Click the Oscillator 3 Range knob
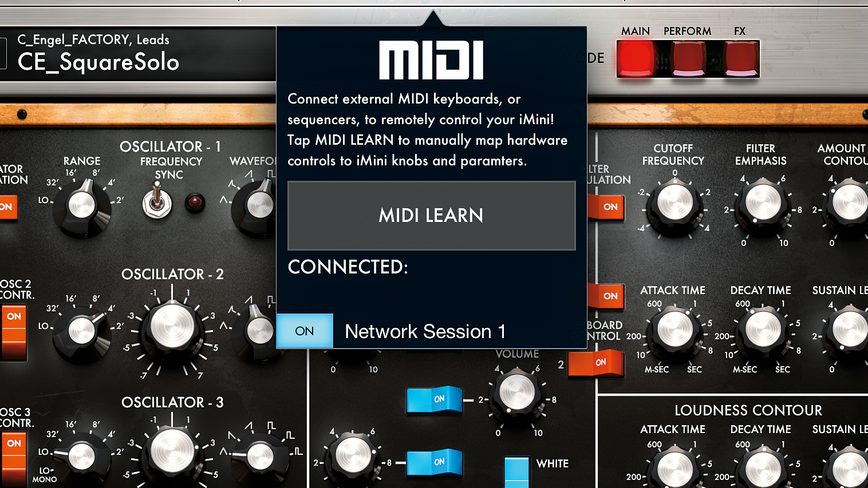Viewport: 868px width, 488px height. tap(82, 457)
